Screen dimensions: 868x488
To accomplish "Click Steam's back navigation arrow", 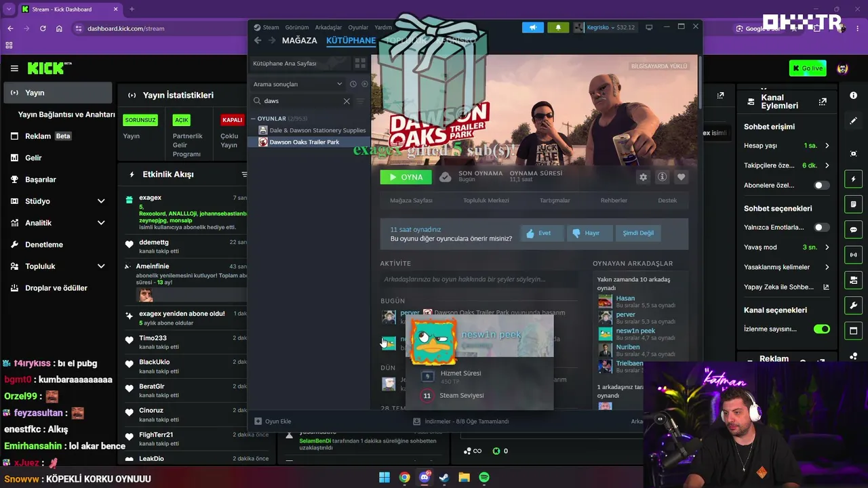I will (x=258, y=41).
